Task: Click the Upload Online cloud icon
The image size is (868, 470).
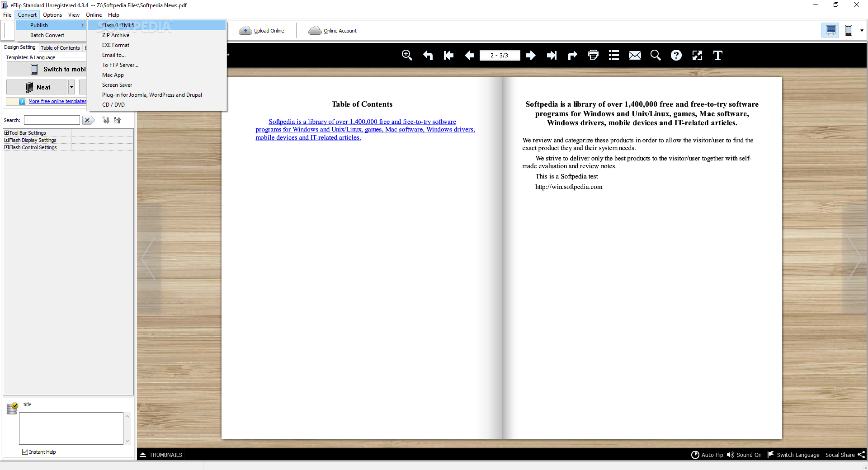Action: (245, 30)
